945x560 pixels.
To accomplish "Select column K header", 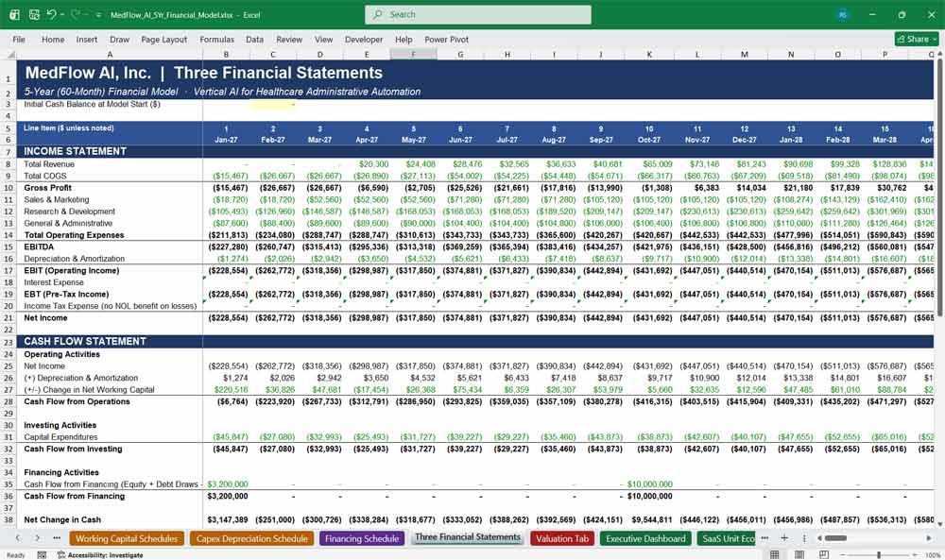I will [x=649, y=54].
